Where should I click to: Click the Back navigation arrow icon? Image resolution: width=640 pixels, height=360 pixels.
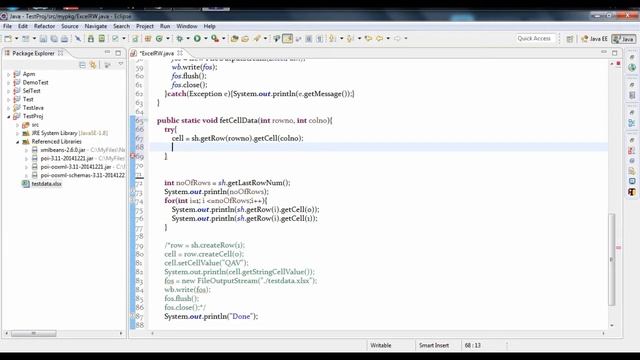point(380,38)
